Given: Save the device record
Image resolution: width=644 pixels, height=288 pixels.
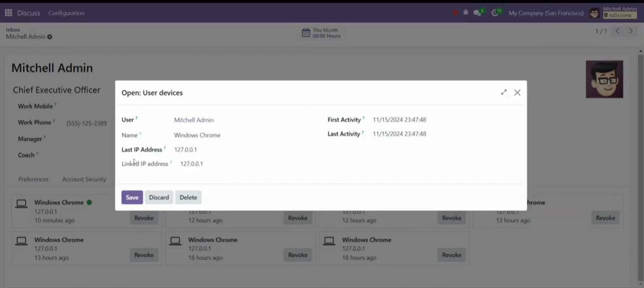Looking at the screenshot, I should [x=132, y=197].
